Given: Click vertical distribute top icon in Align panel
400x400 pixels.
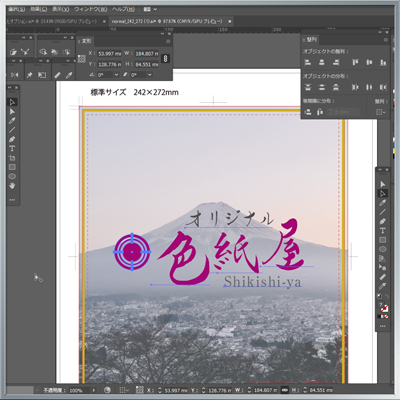Looking at the screenshot, I should pos(308,87).
